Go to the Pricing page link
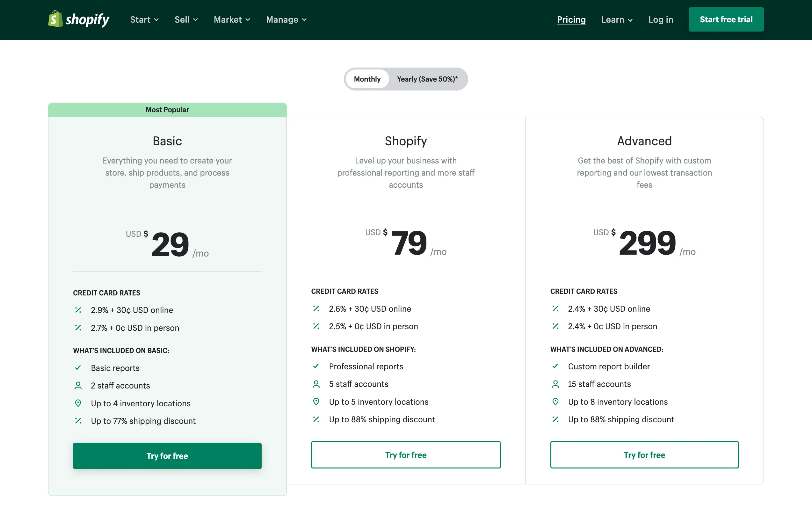812x515 pixels. (x=571, y=19)
